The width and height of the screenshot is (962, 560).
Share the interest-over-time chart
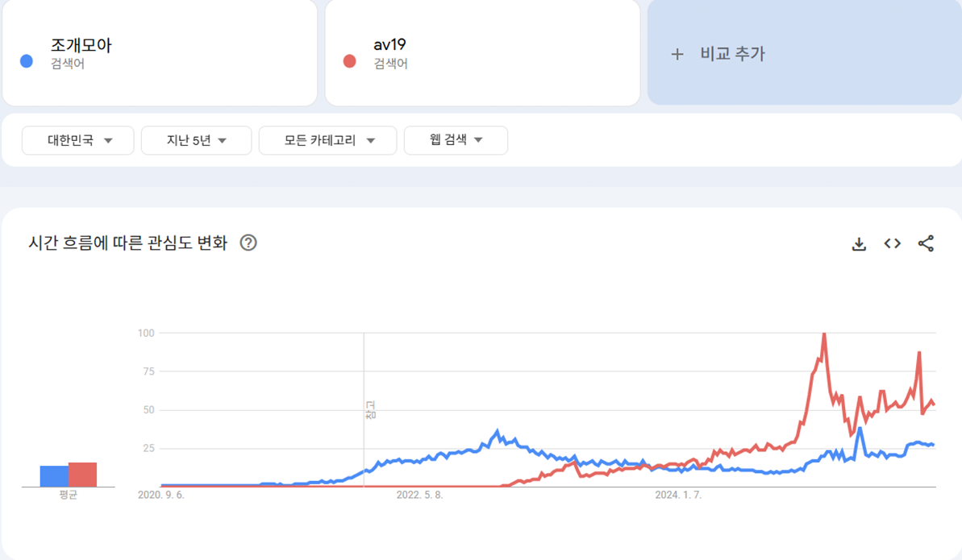click(x=925, y=243)
